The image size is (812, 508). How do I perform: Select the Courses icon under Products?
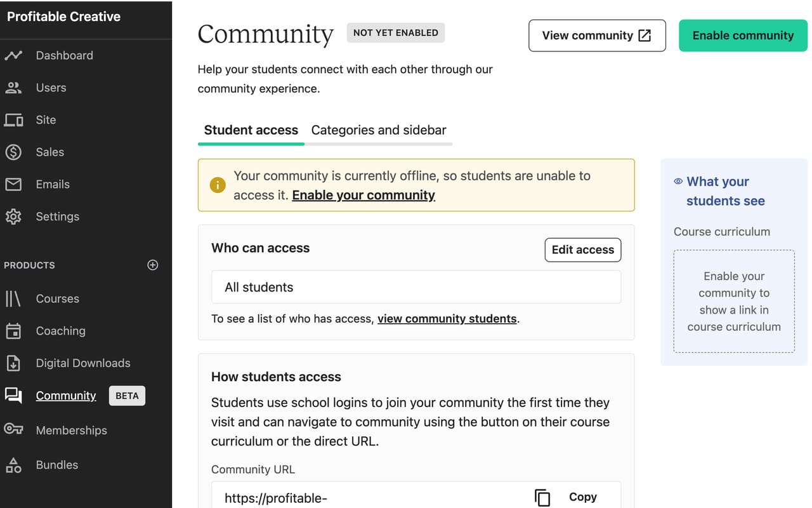14,298
